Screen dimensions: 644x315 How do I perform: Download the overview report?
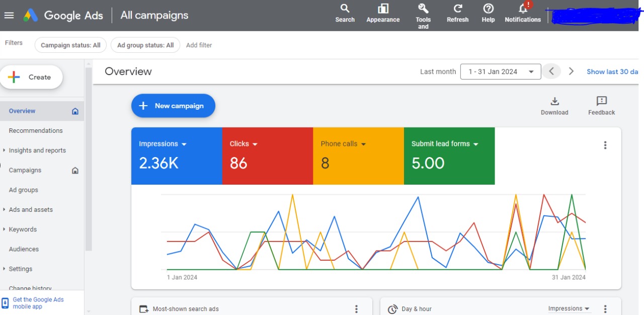coord(554,102)
